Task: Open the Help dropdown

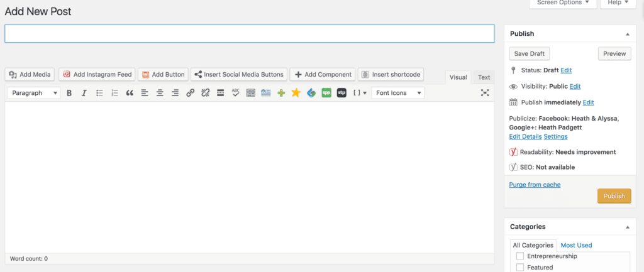Action: pyautogui.click(x=618, y=3)
